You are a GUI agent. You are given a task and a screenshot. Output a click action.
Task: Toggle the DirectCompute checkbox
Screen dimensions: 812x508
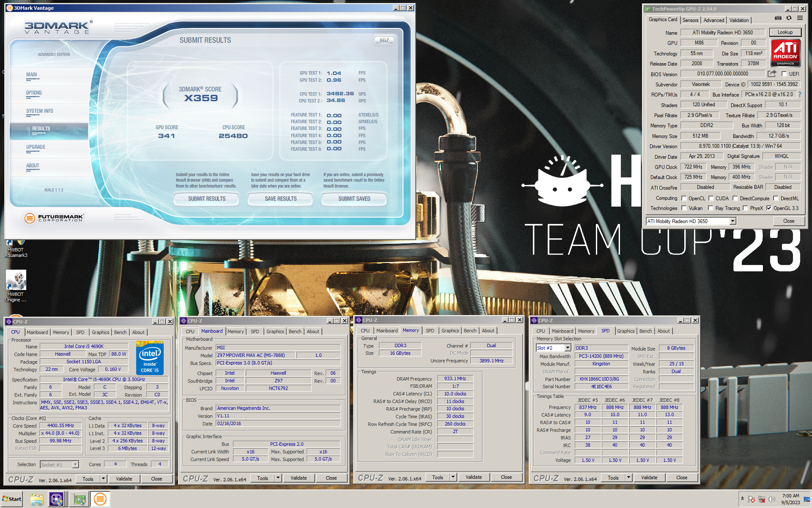pos(735,198)
